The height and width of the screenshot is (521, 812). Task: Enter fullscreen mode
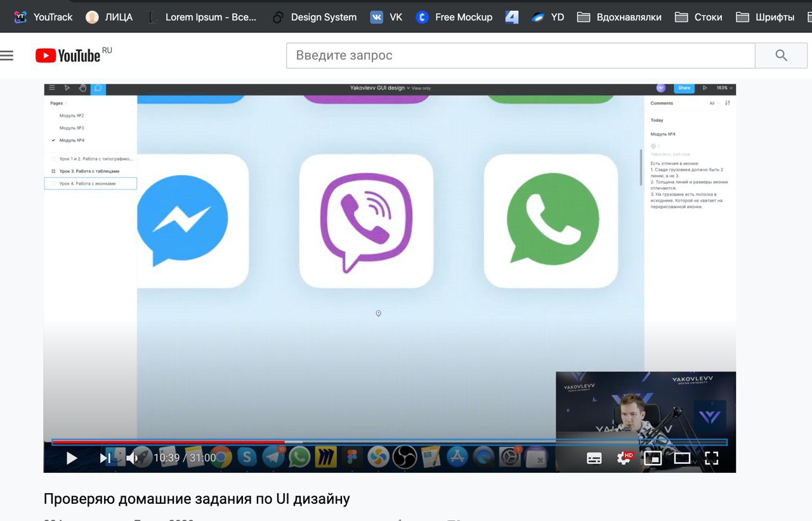click(712, 458)
